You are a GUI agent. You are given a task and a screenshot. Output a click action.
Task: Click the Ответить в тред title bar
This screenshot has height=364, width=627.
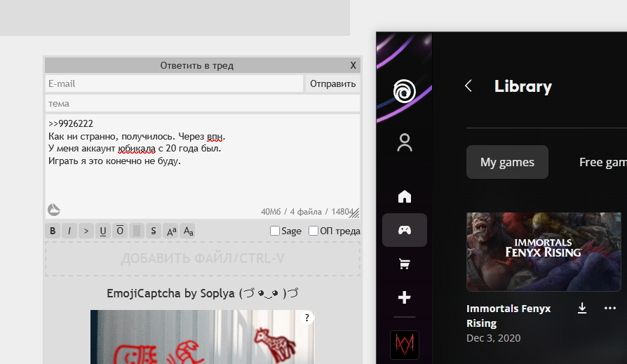197,65
